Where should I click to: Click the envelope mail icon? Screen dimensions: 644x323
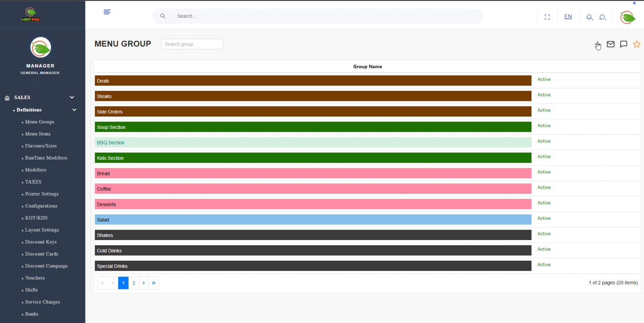(x=611, y=44)
